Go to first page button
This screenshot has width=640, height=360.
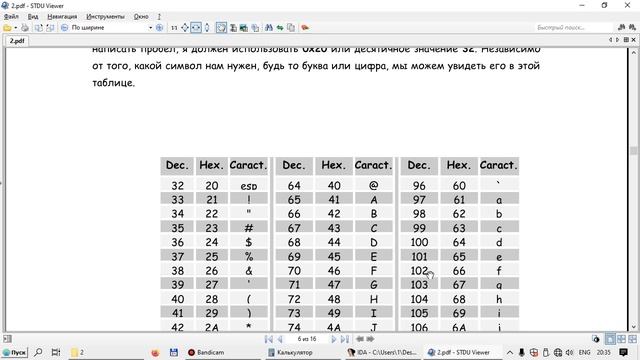269,339
